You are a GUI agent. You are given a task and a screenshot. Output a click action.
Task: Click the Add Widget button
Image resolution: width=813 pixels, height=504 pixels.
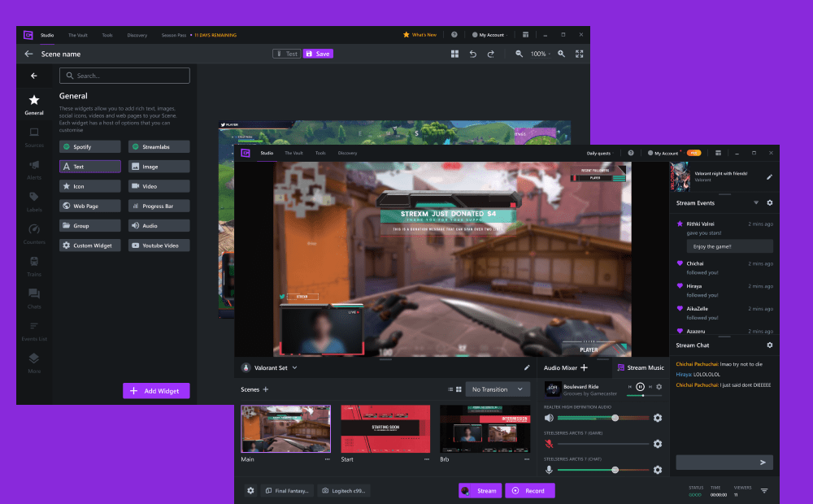[156, 391]
